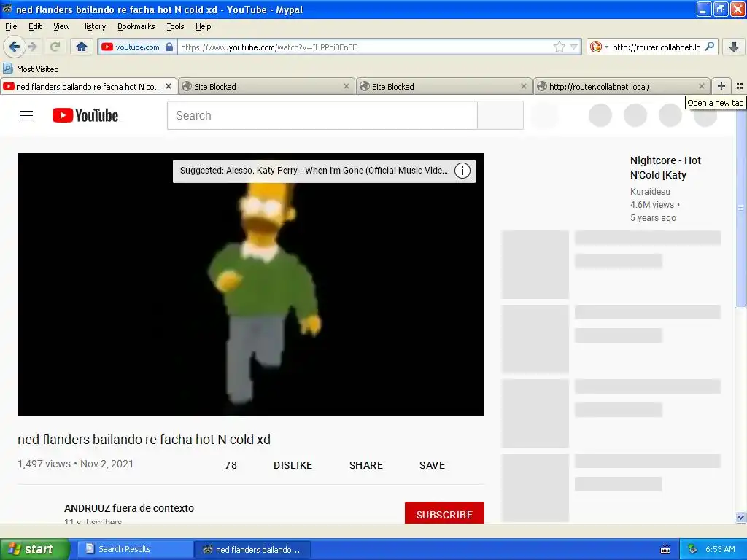The image size is (747, 560).
Task: Open the History menu
Action: [93, 26]
